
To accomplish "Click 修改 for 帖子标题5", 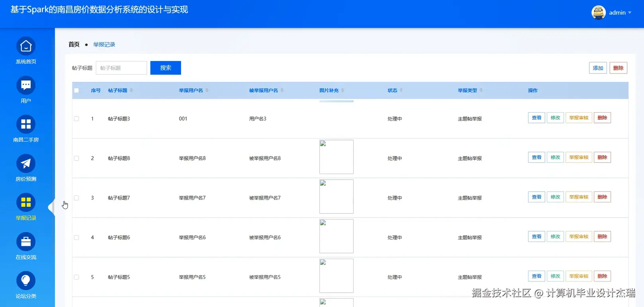I will (x=555, y=276).
